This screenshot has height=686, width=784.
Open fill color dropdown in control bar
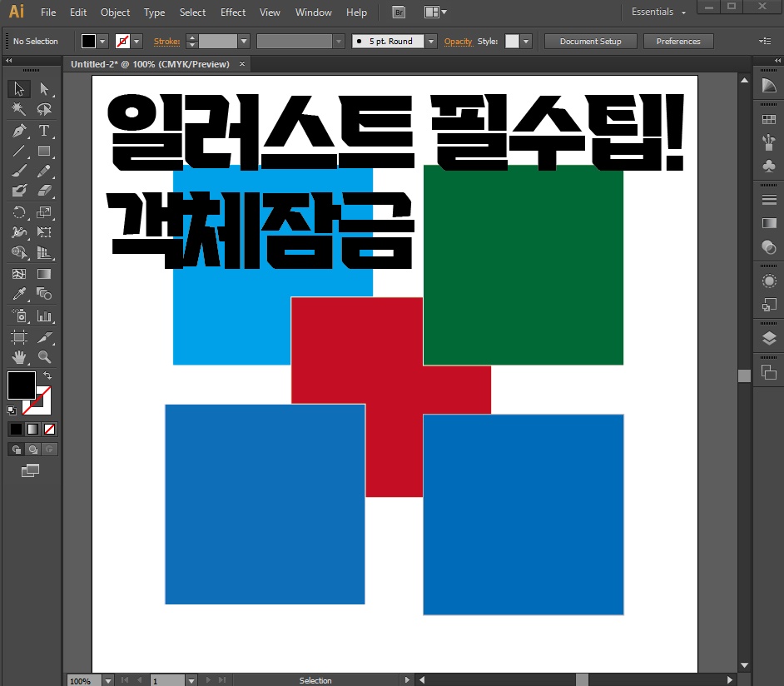(x=102, y=42)
